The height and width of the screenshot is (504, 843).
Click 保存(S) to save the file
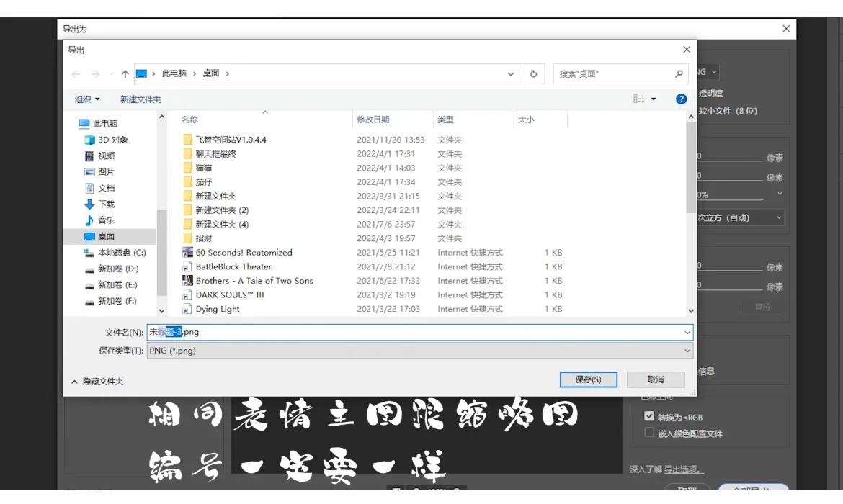coord(589,379)
